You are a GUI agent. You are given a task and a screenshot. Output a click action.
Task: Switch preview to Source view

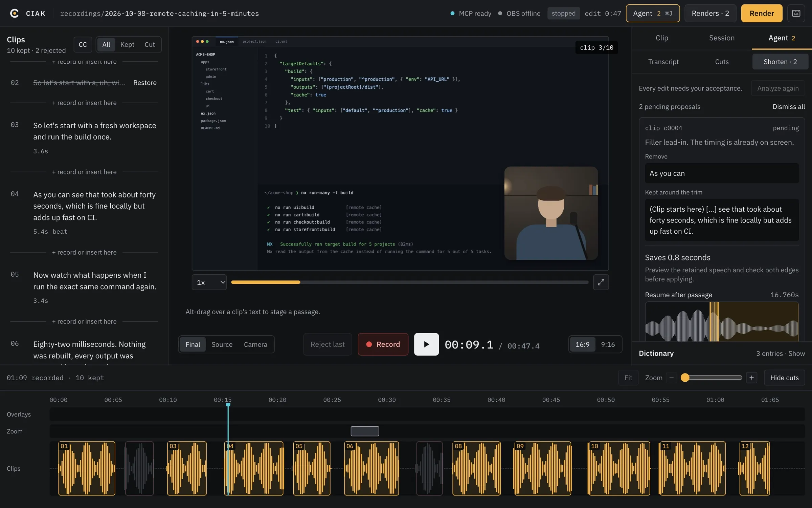point(222,344)
